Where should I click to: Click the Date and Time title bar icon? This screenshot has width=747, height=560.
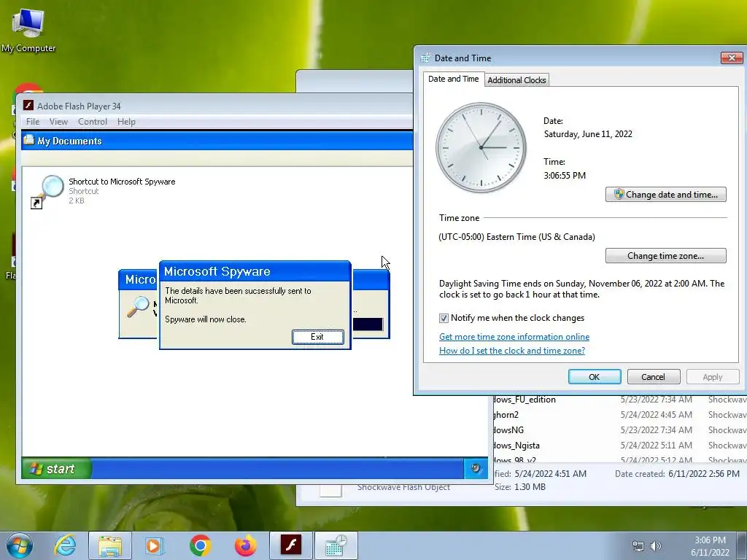tap(425, 58)
